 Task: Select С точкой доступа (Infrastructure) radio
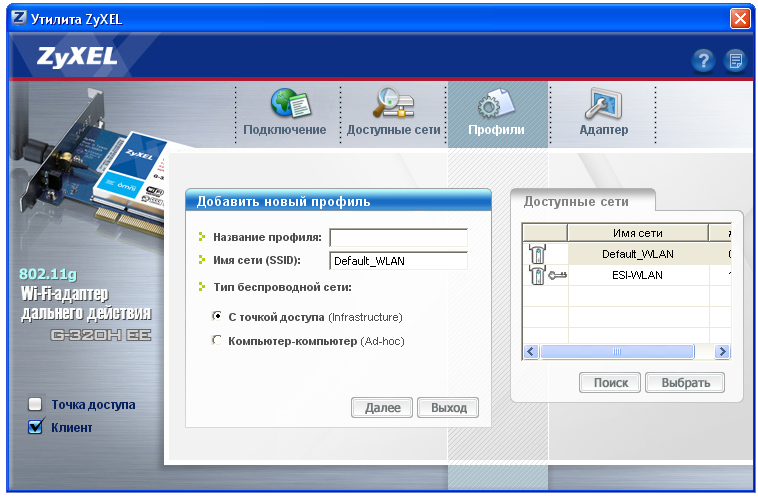217,316
